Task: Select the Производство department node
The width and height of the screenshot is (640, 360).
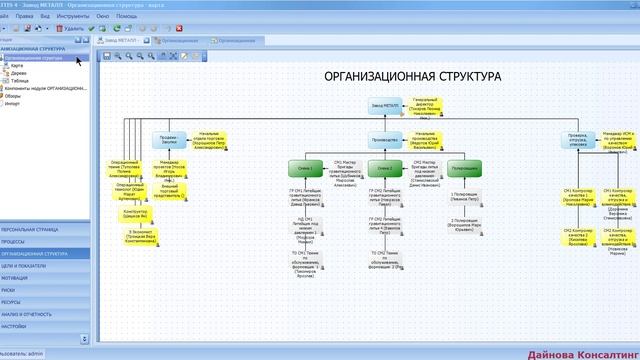Action: click(x=384, y=140)
